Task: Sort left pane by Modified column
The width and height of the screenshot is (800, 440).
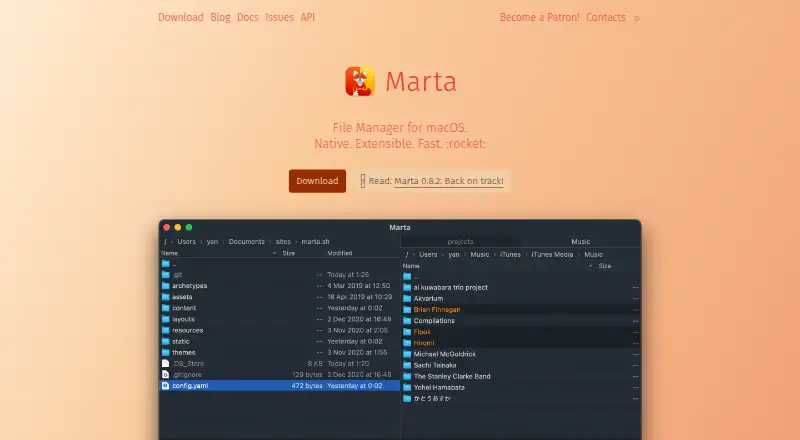Action: click(x=340, y=253)
